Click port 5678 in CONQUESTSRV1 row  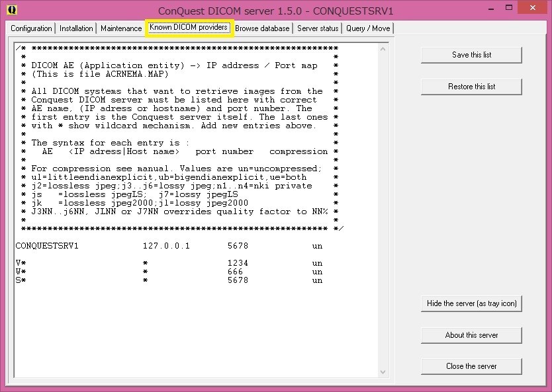tap(238, 246)
